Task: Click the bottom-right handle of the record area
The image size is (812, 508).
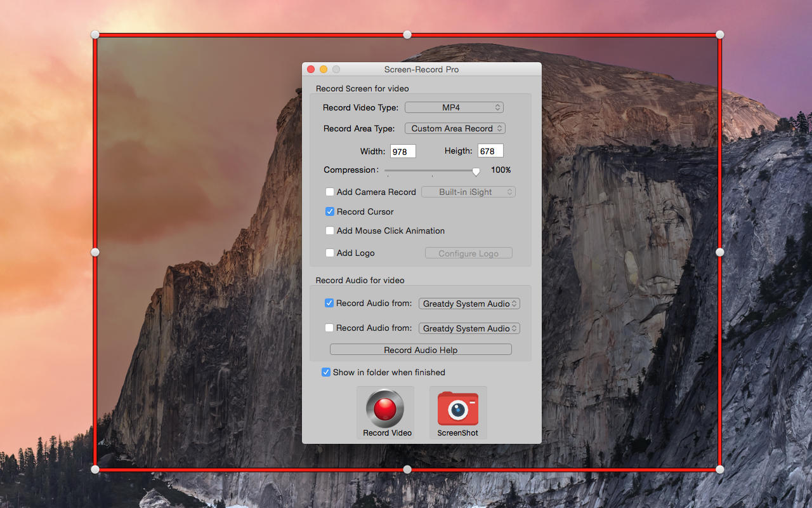Action: click(719, 469)
